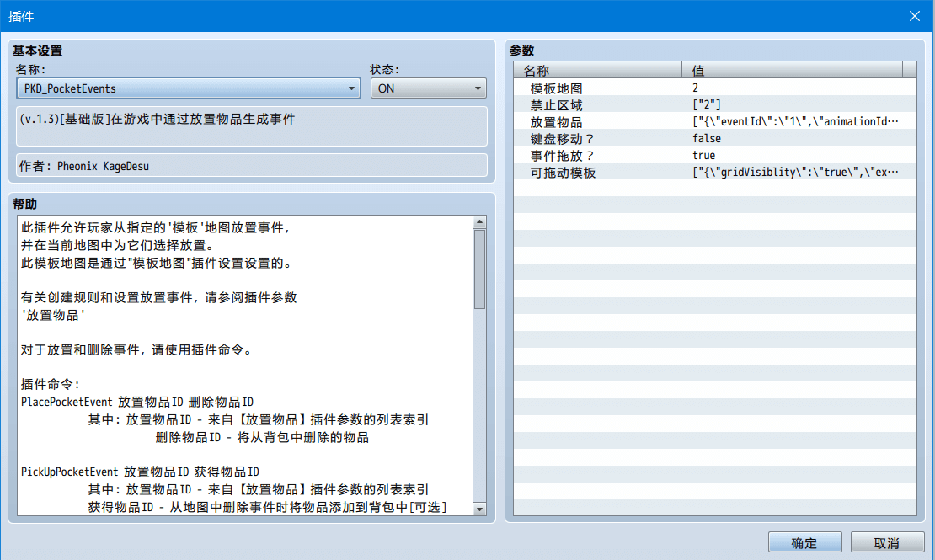The width and height of the screenshot is (935, 560).
Task: Click the help scrollbar down arrow
Action: [479, 509]
